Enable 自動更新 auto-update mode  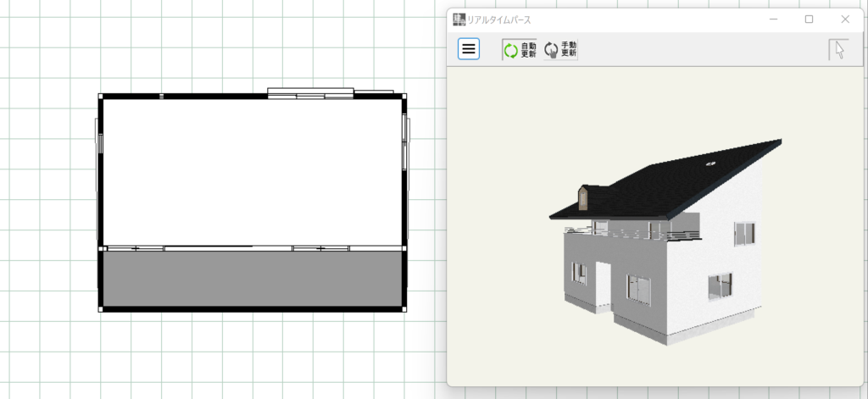[519, 50]
